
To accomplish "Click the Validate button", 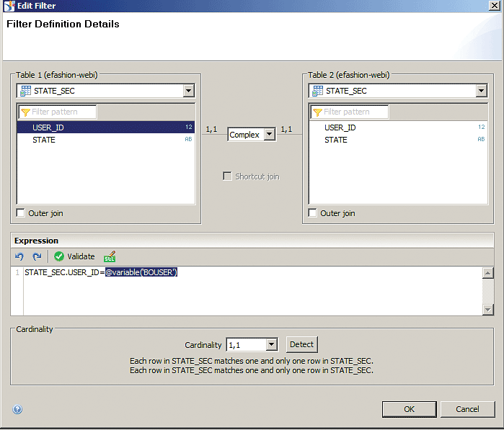I will click(74, 256).
